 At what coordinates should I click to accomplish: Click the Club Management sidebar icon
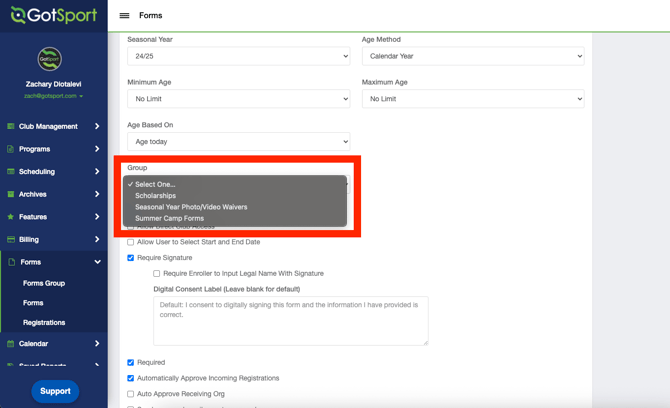pos(11,127)
